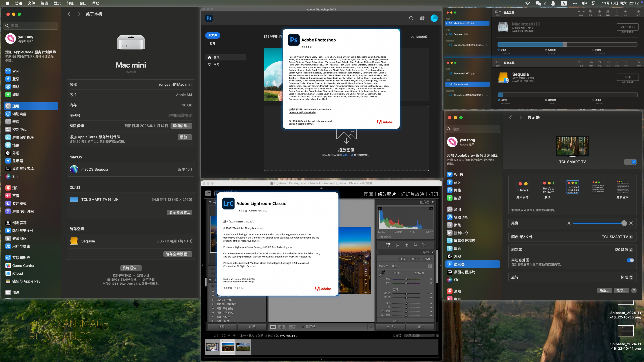644x362 pixels.
Task: Select General in the left System Settings sidebar
Action: pyautogui.click(x=31, y=106)
